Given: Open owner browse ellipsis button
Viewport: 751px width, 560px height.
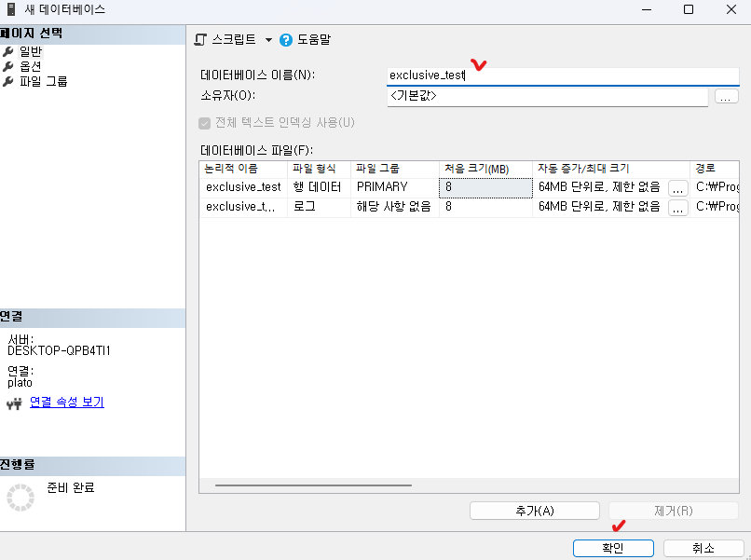Looking at the screenshot, I should [x=726, y=96].
